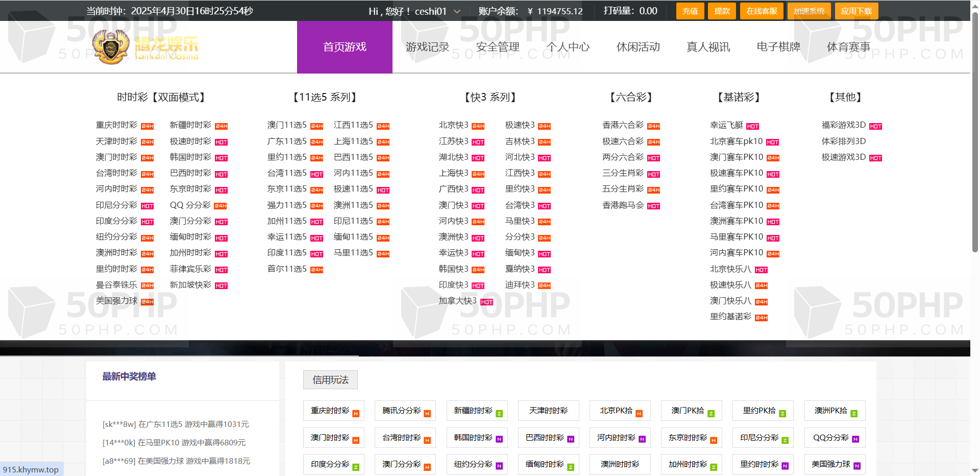Viewport: 980px width, 476px height.
Task: Click the purple N icon on QQ分分彩
Action: pyautogui.click(x=855, y=440)
